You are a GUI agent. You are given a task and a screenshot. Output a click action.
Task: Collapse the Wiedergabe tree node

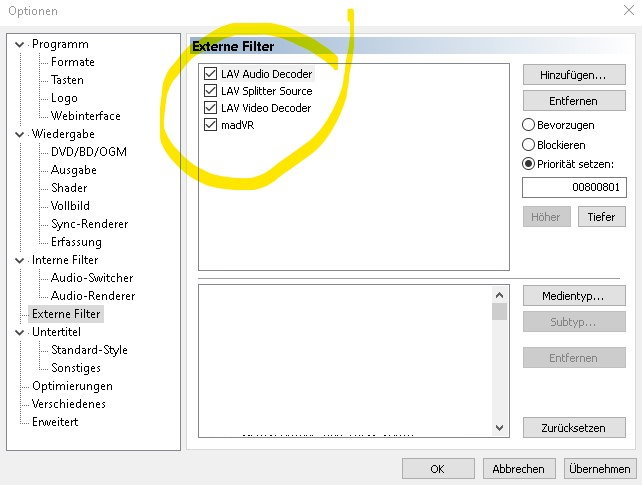click(19, 134)
